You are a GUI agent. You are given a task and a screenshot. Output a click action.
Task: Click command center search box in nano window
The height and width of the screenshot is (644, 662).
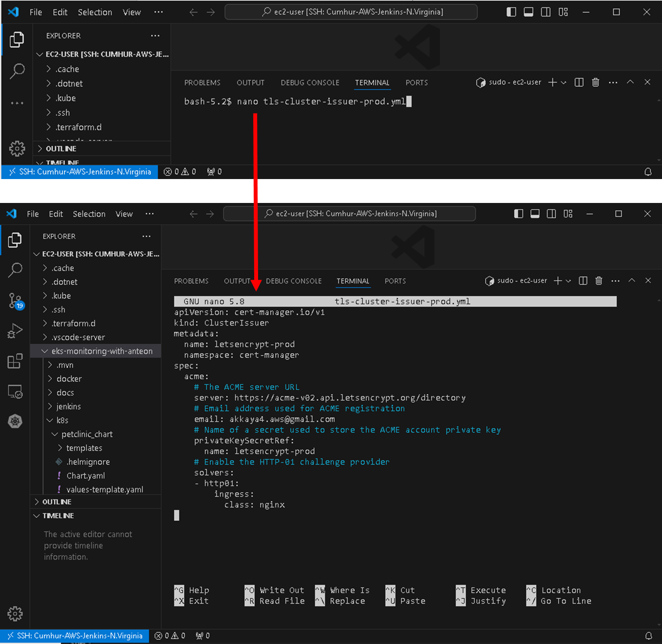(x=349, y=214)
